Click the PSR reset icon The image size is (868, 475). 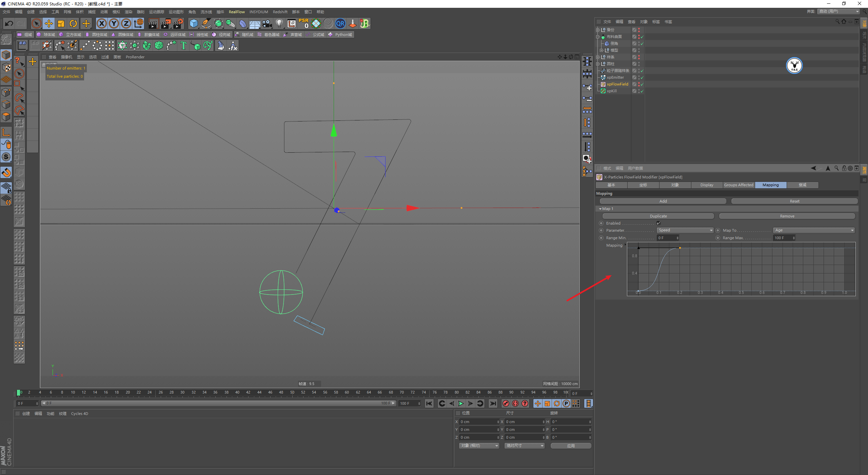(303, 23)
